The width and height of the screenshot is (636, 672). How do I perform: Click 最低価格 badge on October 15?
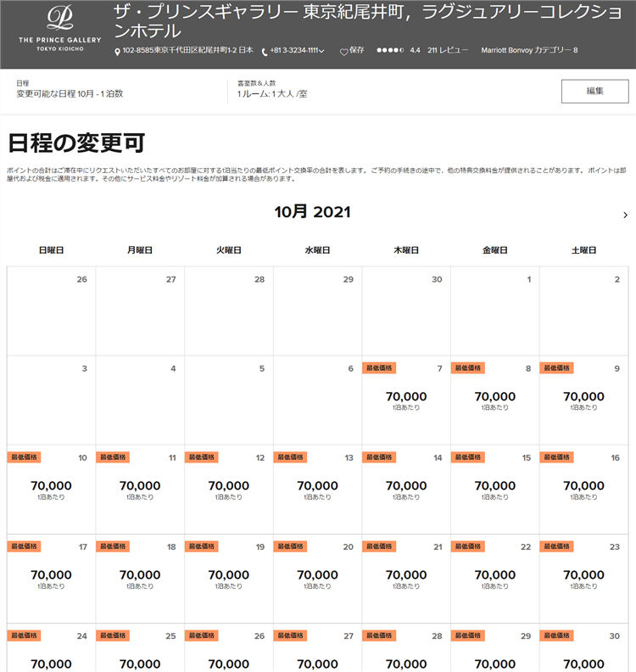pos(467,457)
